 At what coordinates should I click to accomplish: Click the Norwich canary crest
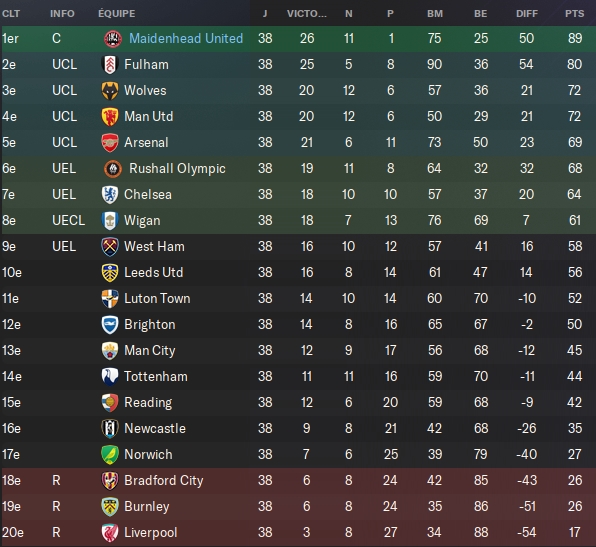[x=110, y=455]
